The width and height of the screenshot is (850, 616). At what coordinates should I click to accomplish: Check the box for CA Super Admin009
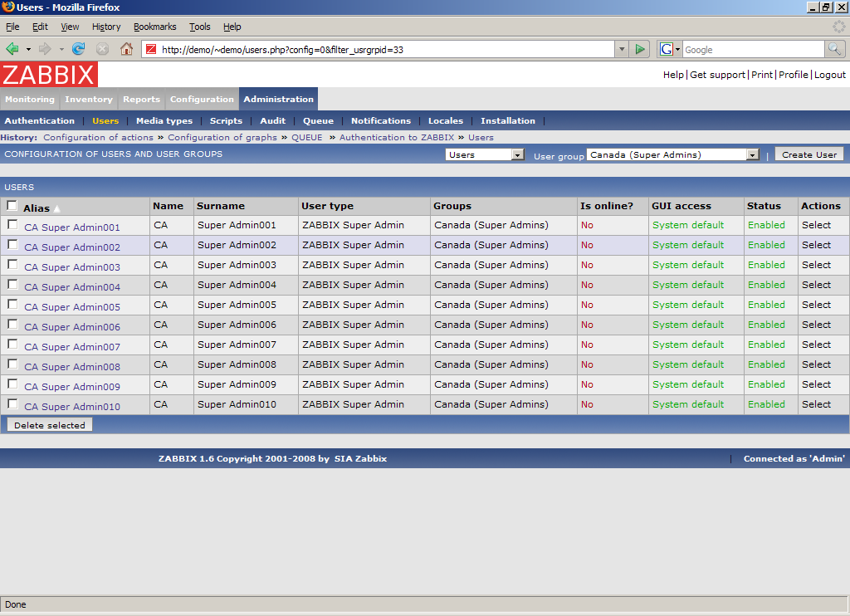coord(13,384)
